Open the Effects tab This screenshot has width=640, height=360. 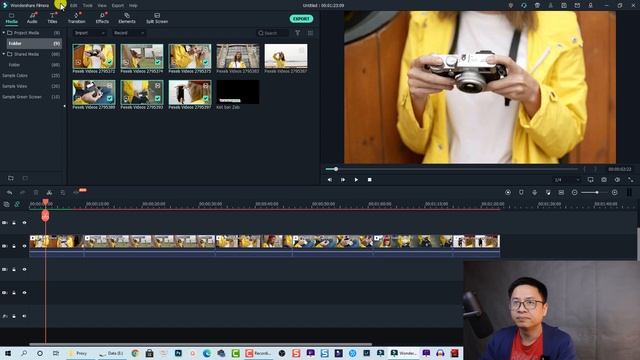point(102,18)
